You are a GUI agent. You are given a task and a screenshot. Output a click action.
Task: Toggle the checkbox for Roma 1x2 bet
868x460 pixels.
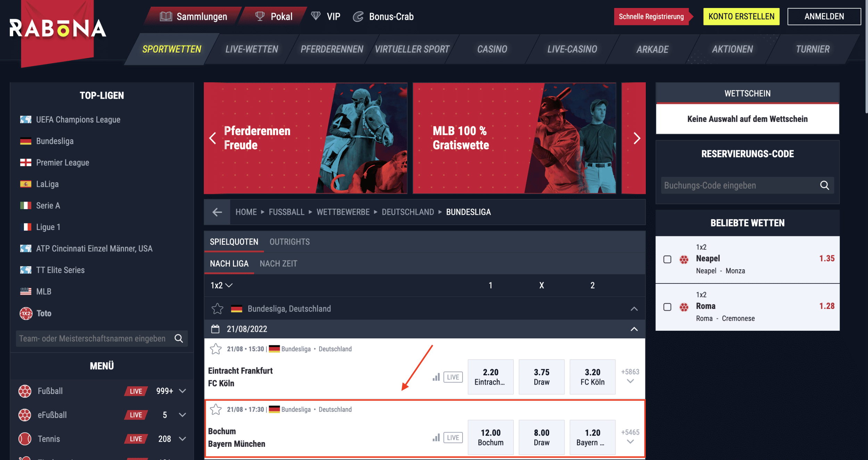coord(668,307)
